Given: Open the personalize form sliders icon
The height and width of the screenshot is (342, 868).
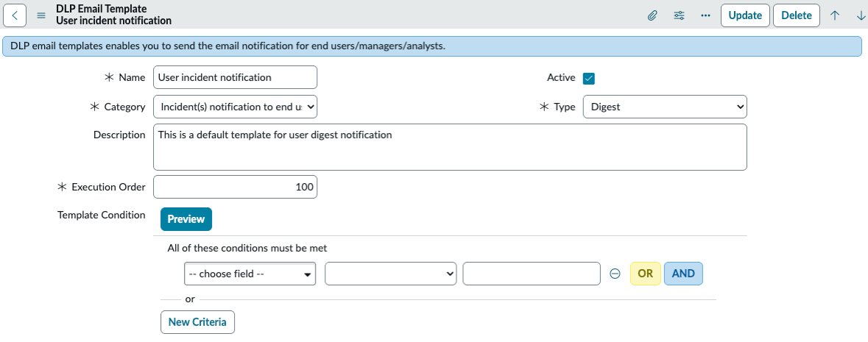Looking at the screenshot, I should (679, 15).
